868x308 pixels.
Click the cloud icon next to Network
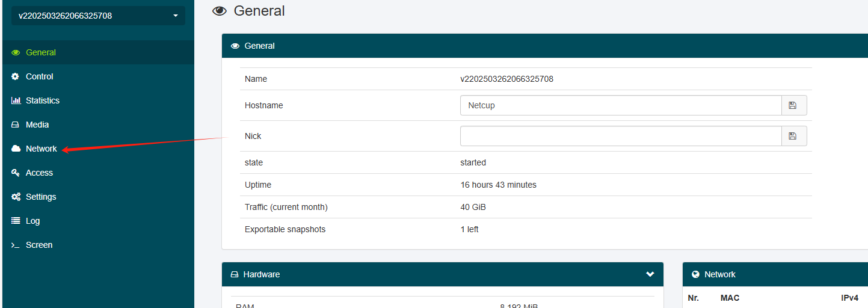[16, 149]
